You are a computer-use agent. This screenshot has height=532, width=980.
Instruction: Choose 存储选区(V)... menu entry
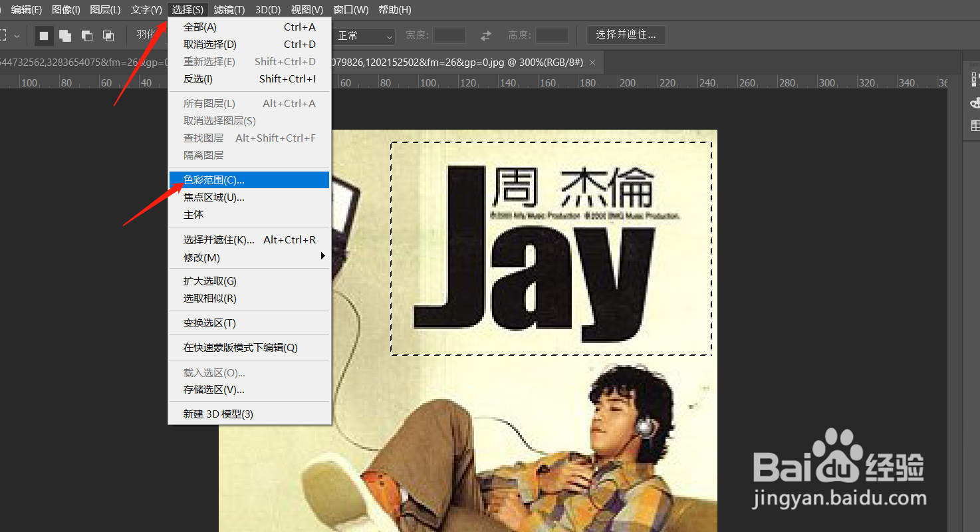249,390
